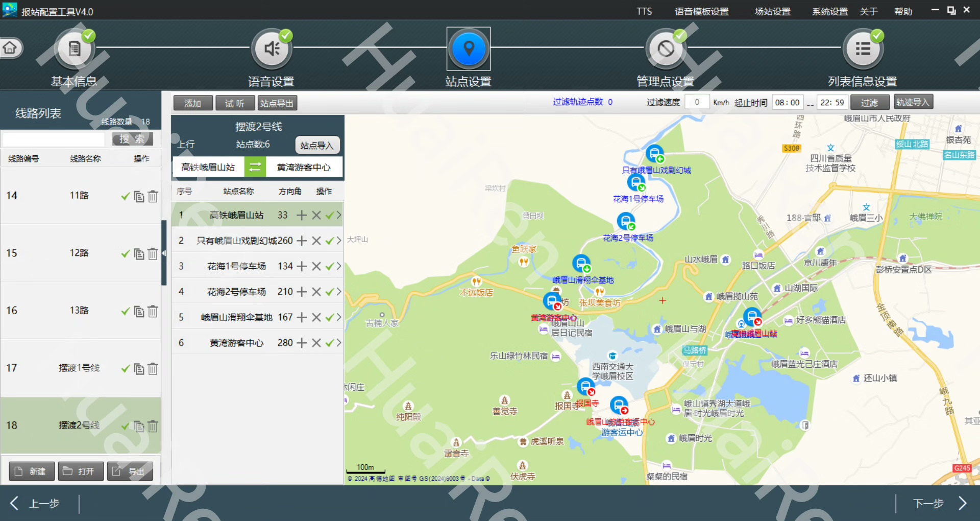Remove station 黄湾游客中心 with the X icon
The height and width of the screenshot is (521, 980).
(x=316, y=343)
